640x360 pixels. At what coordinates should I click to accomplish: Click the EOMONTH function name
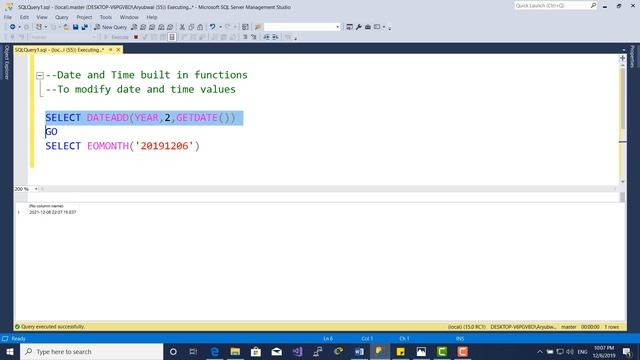tap(108, 146)
